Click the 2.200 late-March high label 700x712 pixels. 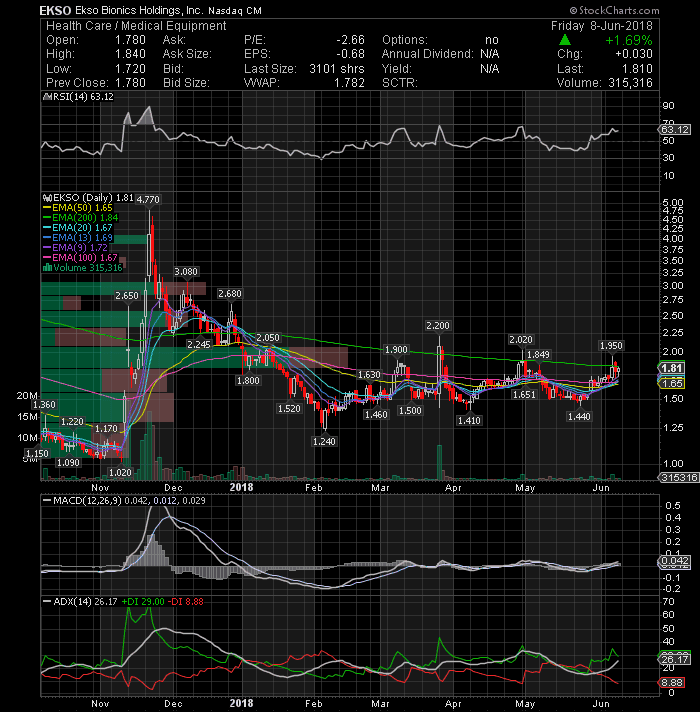coord(438,326)
